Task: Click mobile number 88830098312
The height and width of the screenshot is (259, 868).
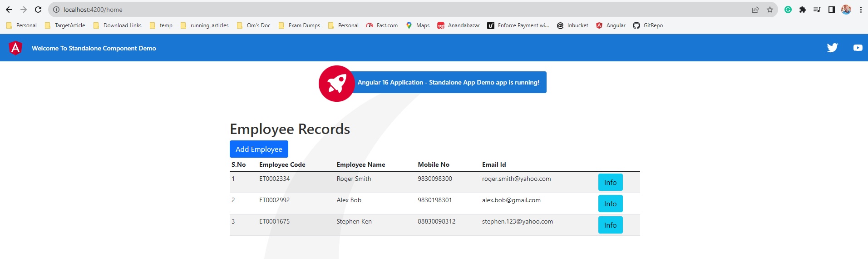Action: coord(436,221)
